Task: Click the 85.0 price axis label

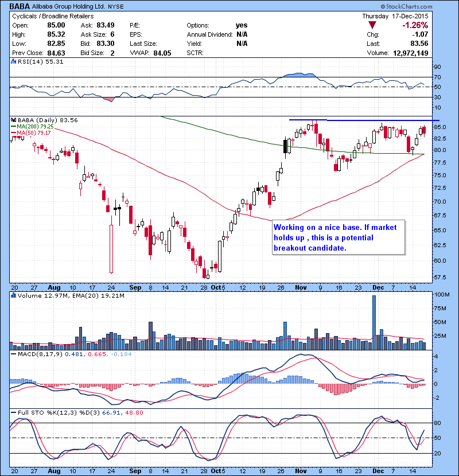Action: [x=440, y=127]
